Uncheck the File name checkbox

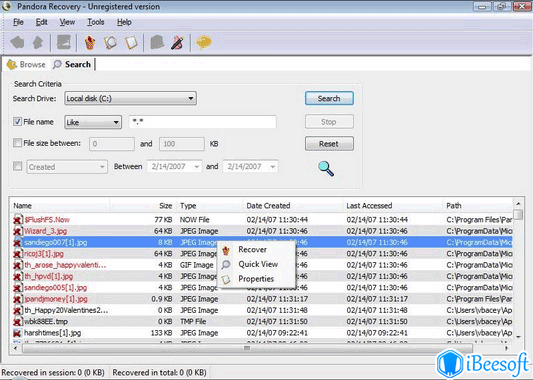(x=17, y=121)
